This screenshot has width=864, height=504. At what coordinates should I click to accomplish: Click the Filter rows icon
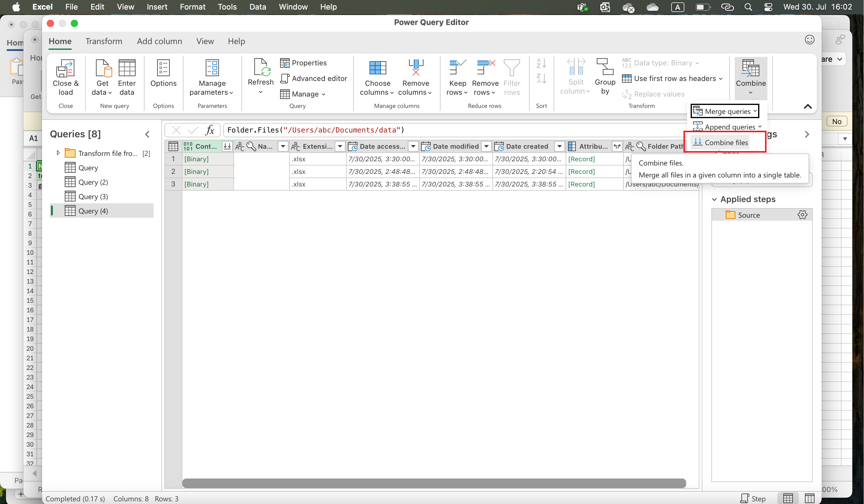(x=512, y=67)
